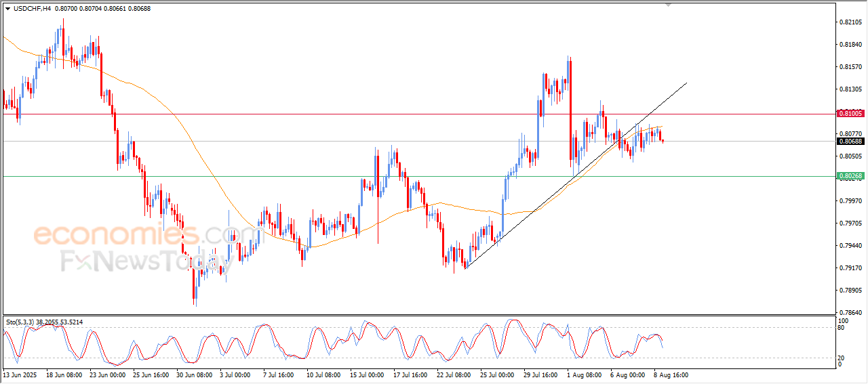
Task: Click the gray chart shift triangle at top
Action: (x=669, y=5)
